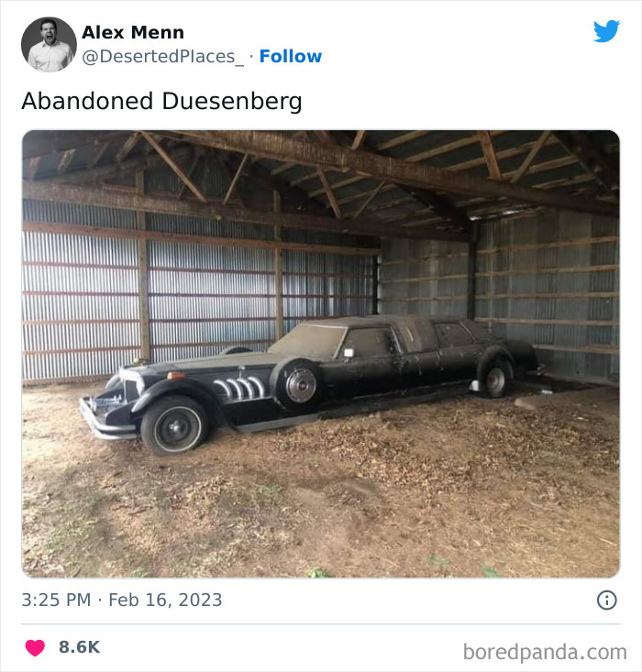Image resolution: width=642 pixels, height=672 pixels.
Task: Click the side-mounted spare tire on car
Action: tap(296, 383)
